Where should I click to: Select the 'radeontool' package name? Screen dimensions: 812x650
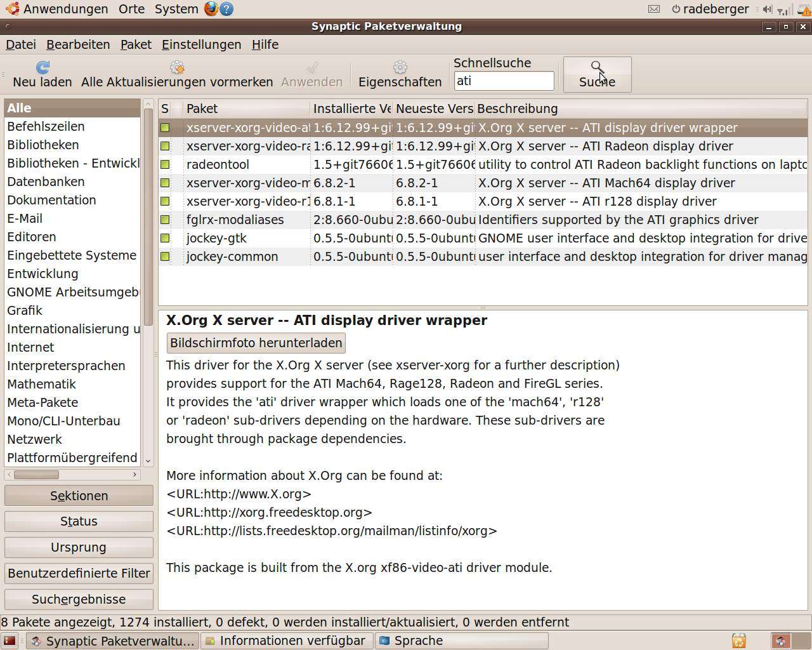point(218,164)
